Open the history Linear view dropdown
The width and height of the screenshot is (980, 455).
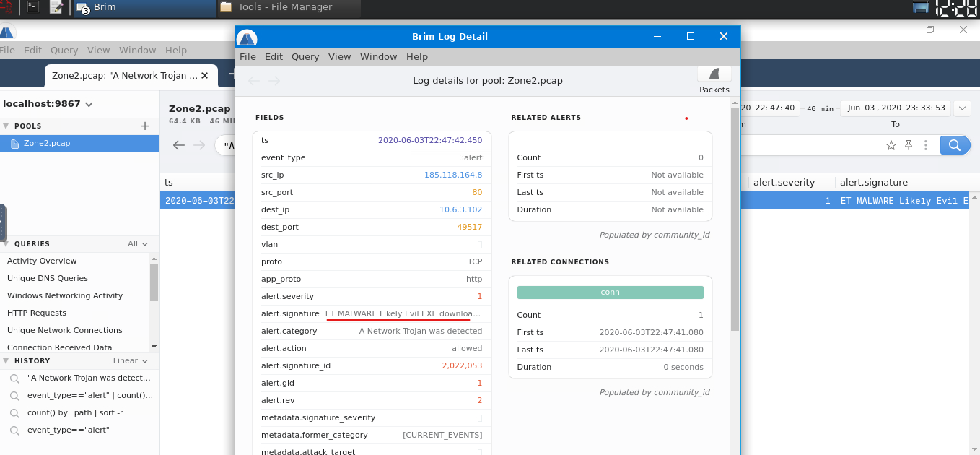(x=131, y=360)
